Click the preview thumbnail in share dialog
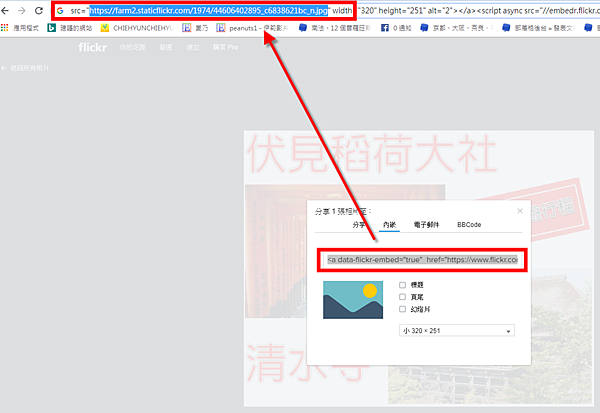Image resolution: width=600 pixels, height=413 pixels. 353,300
